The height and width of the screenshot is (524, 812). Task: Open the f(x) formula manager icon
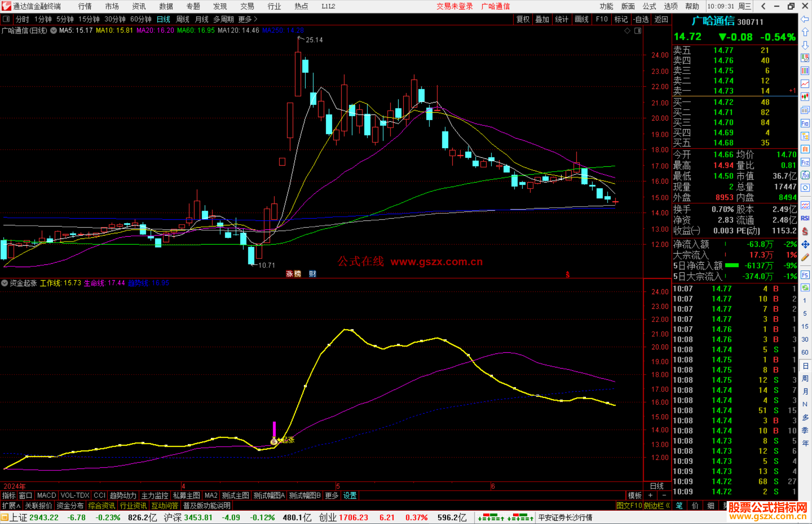tap(805, 175)
